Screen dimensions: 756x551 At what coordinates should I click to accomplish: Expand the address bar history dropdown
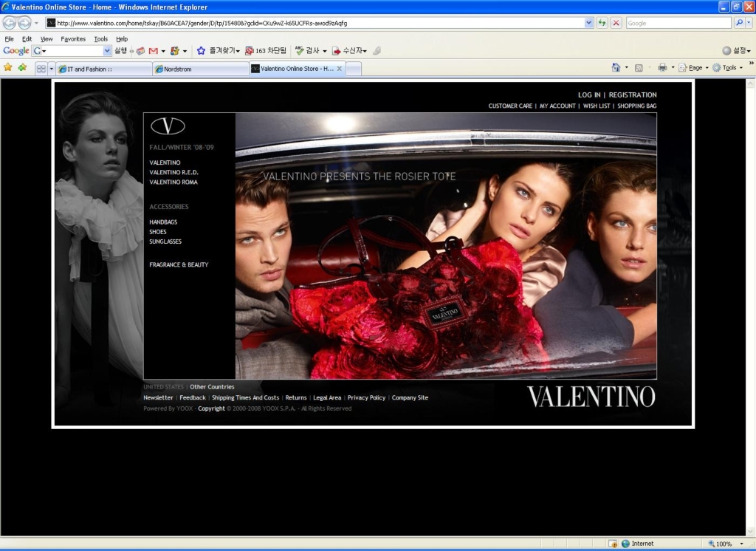[x=588, y=23]
